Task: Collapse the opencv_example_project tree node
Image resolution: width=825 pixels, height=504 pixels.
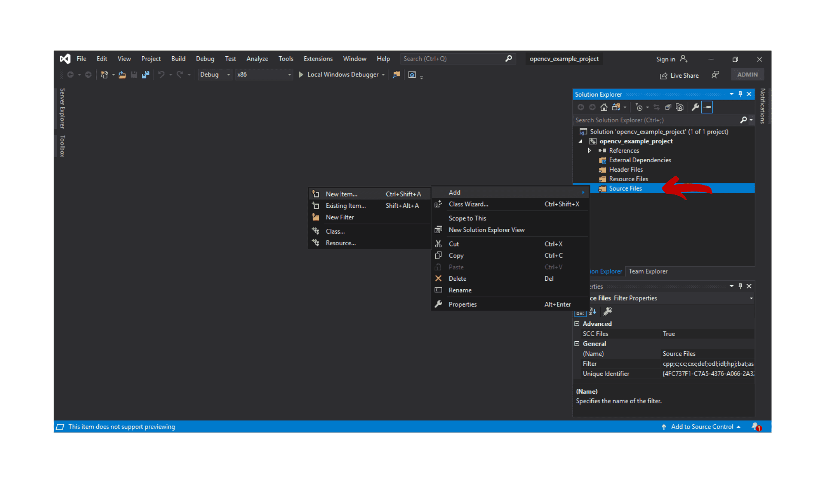Action: (581, 141)
